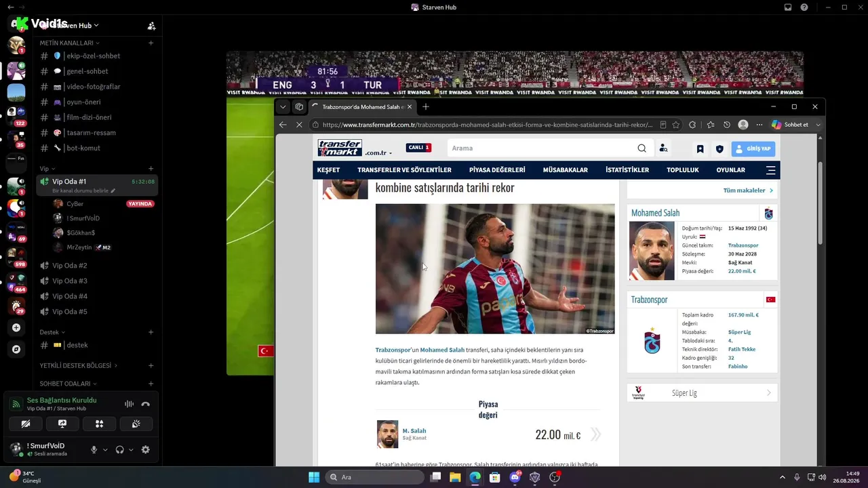Turn on the camera in Discord
868x488 pixels.
[26, 424]
